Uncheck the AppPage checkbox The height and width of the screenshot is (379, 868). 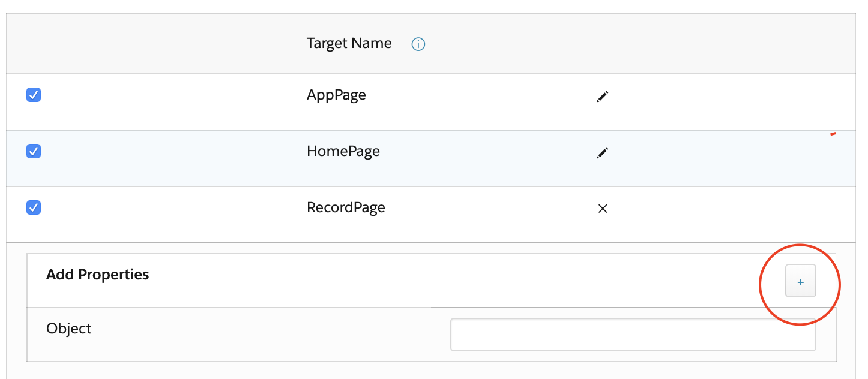(x=34, y=95)
